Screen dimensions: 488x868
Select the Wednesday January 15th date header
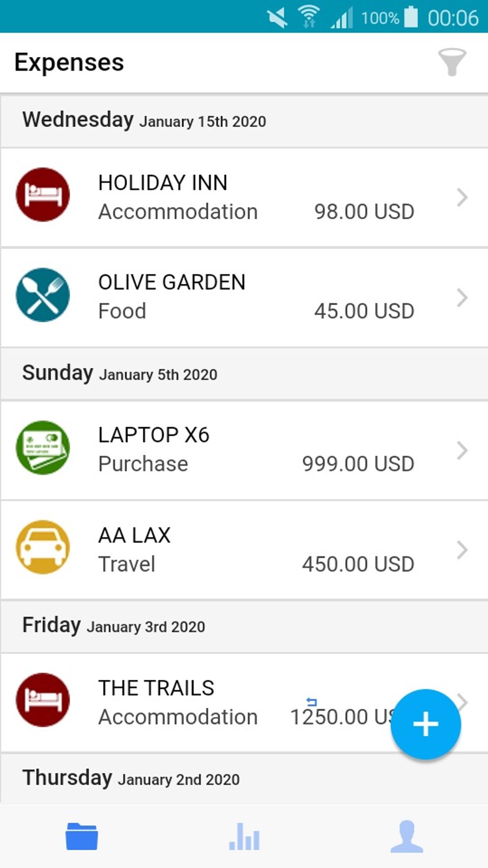click(144, 121)
